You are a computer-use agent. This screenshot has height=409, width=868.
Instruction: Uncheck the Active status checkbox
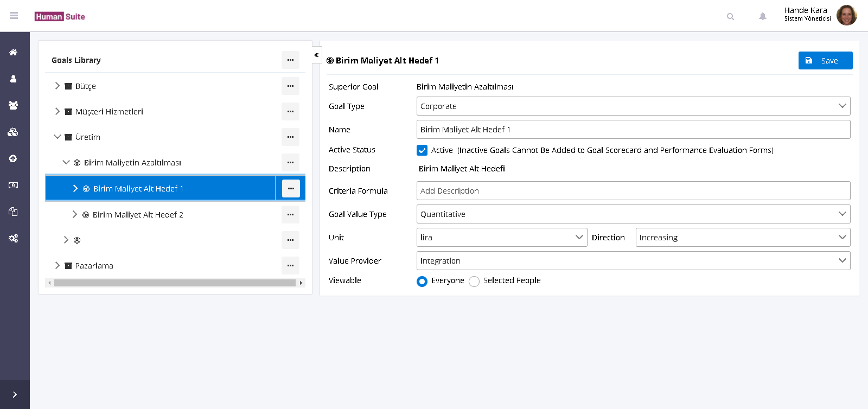[422, 150]
